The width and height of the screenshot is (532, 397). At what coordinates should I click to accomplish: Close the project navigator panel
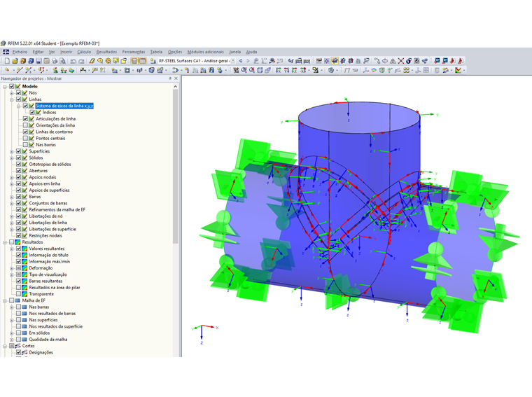pos(176,78)
